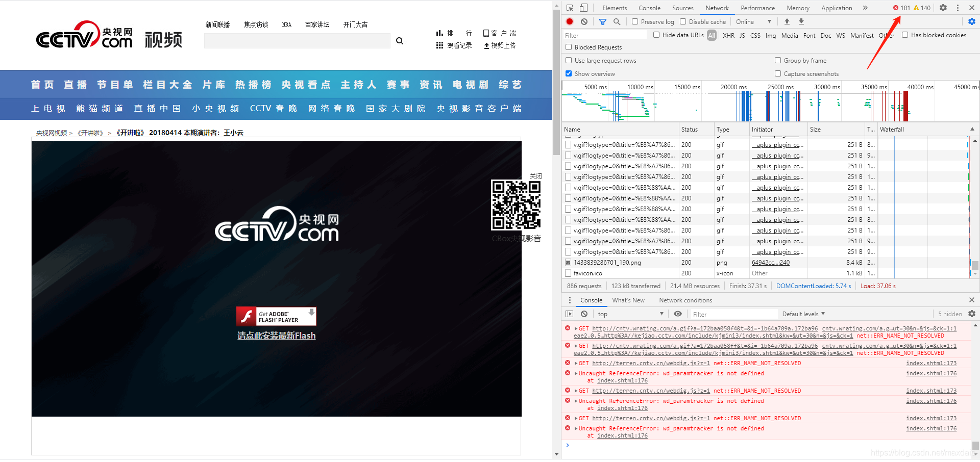The width and height of the screenshot is (980, 462).
Task: Sort by Waterfall column arrow
Action: [x=972, y=129]
